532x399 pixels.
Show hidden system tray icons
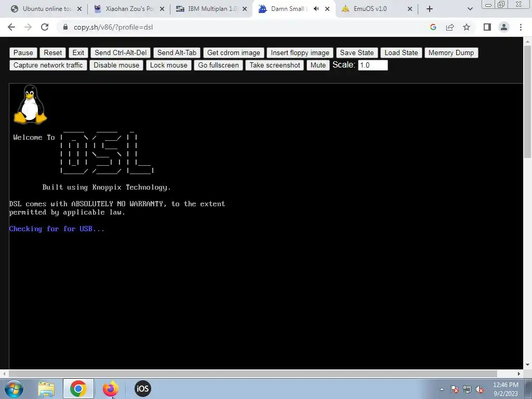(442, 390)
